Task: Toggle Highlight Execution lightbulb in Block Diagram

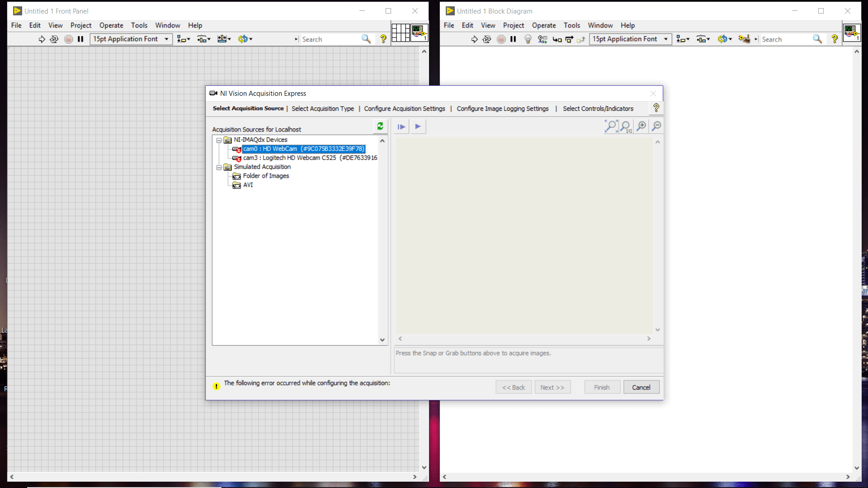Action: pos(528,39)
